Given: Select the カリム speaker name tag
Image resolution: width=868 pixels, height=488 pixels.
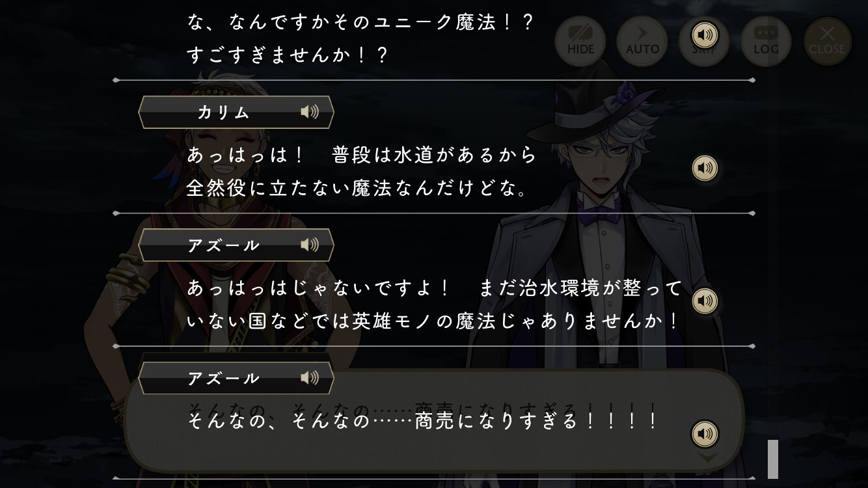Looking at the screenshot, I should (x=236, y=112).
